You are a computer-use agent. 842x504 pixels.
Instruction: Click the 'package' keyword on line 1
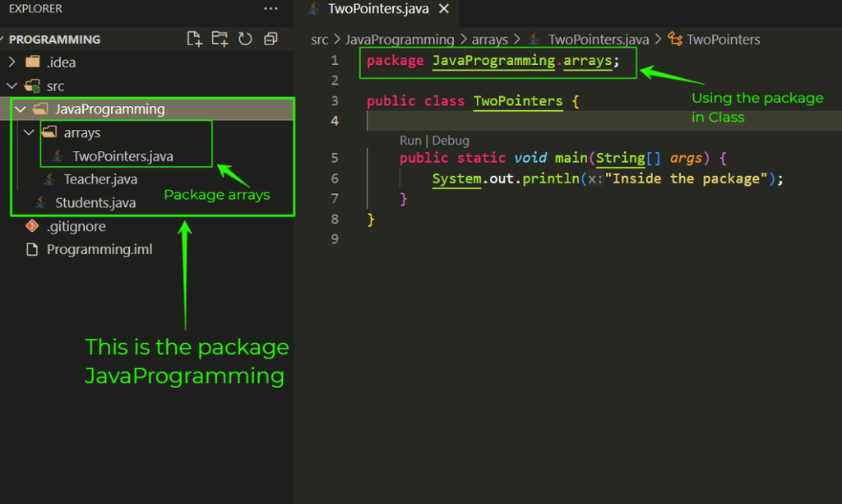tap(396, 61)
